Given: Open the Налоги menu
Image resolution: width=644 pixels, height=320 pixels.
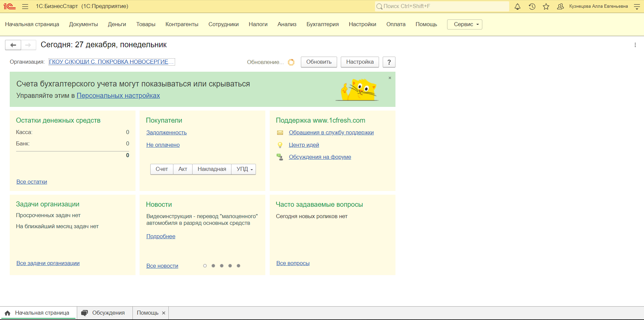Looking at the screenshot, I should (x=258, y=24).
